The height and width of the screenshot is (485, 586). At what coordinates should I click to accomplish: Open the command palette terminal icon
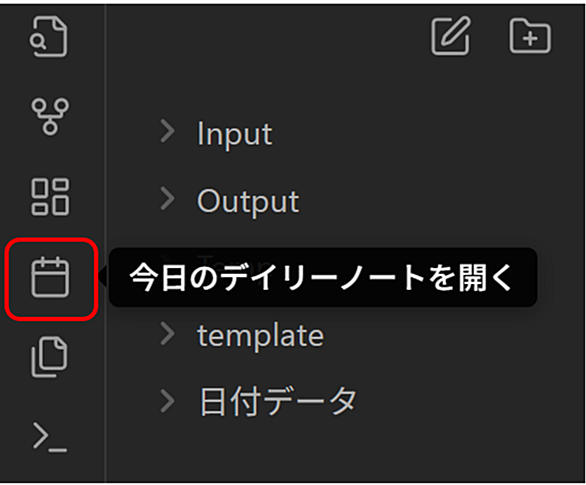tap(50, 437)
